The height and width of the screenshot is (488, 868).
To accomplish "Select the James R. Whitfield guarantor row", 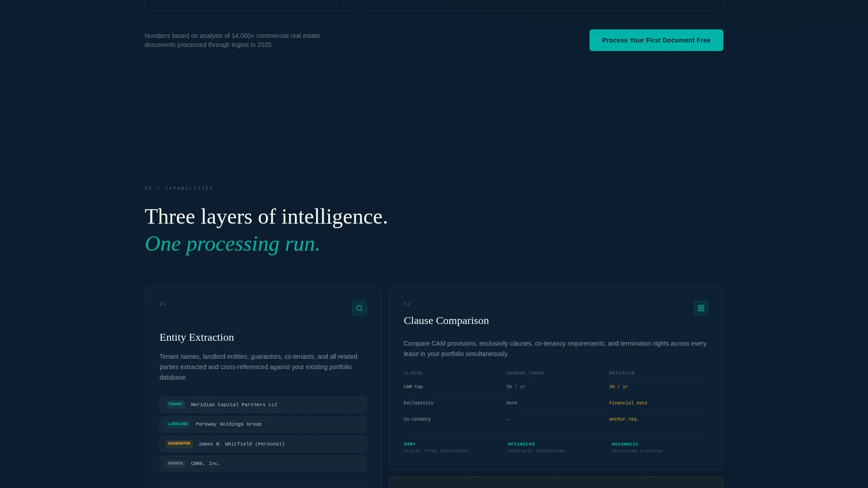I will pos(263,444).
